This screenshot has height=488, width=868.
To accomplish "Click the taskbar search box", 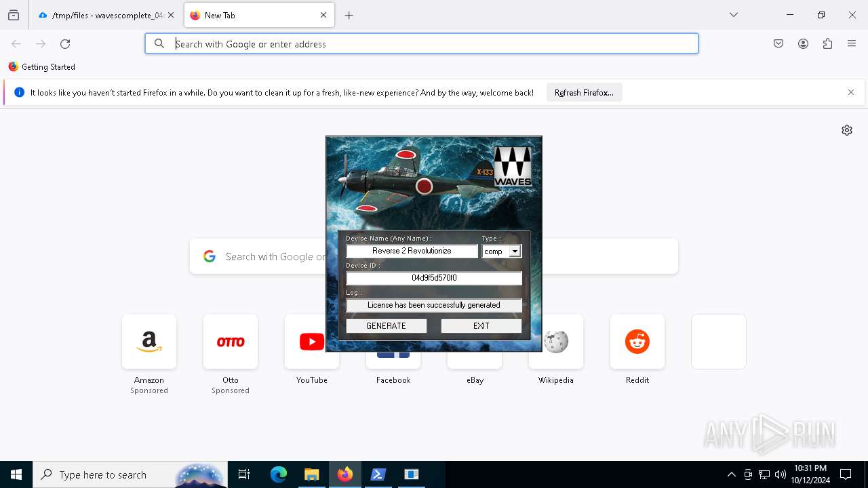I will click(130, 474).
